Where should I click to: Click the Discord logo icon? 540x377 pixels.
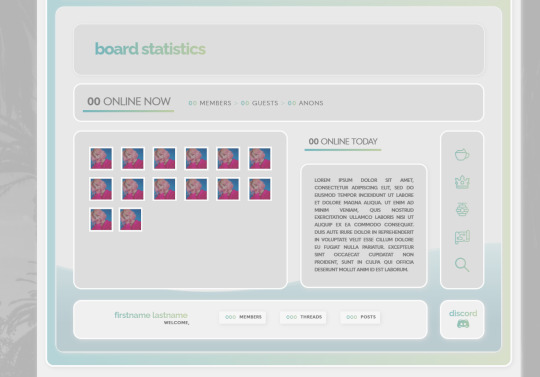click(463, 324)
